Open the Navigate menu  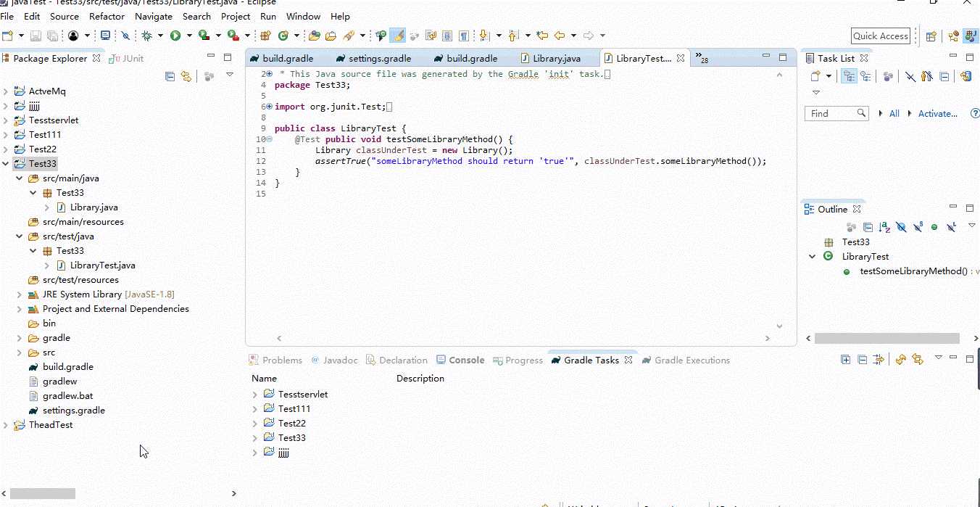tap(154, 16)
